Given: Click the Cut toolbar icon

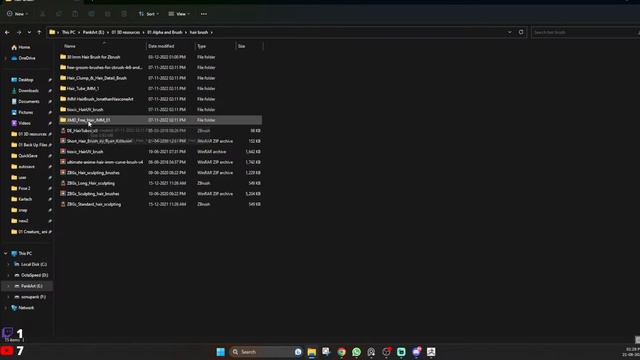Looking at the screenshot, I should pyautogui.click(x=42, y=14).
